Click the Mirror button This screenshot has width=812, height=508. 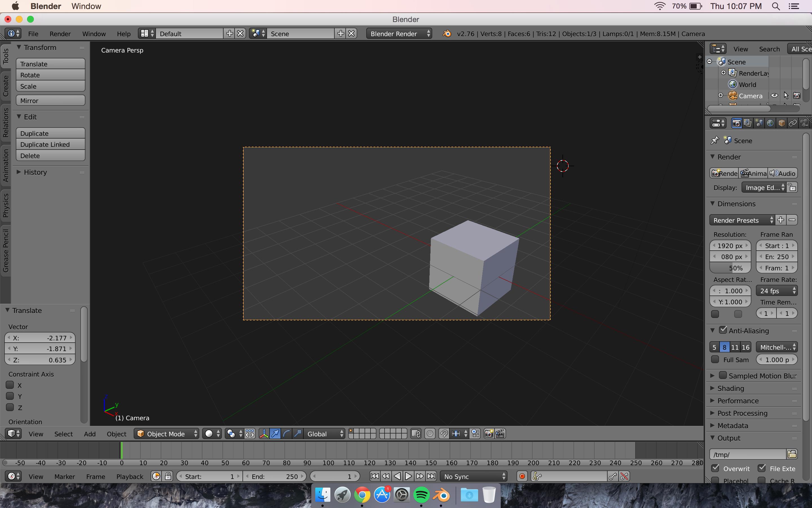point(50,100)
